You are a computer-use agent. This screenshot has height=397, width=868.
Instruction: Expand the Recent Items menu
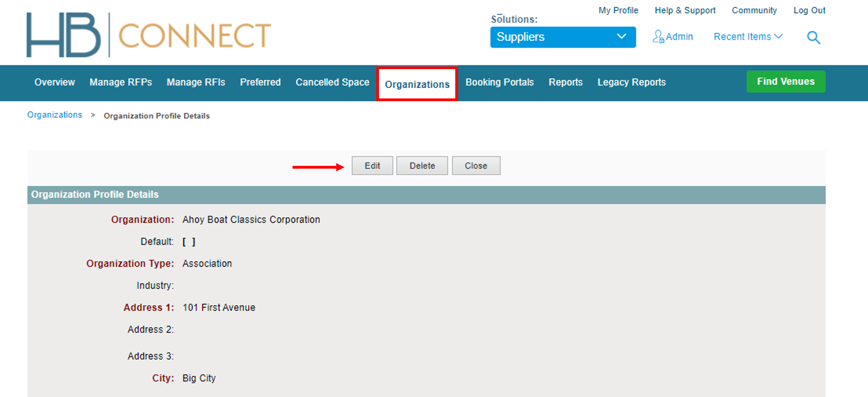click(748, 36)
